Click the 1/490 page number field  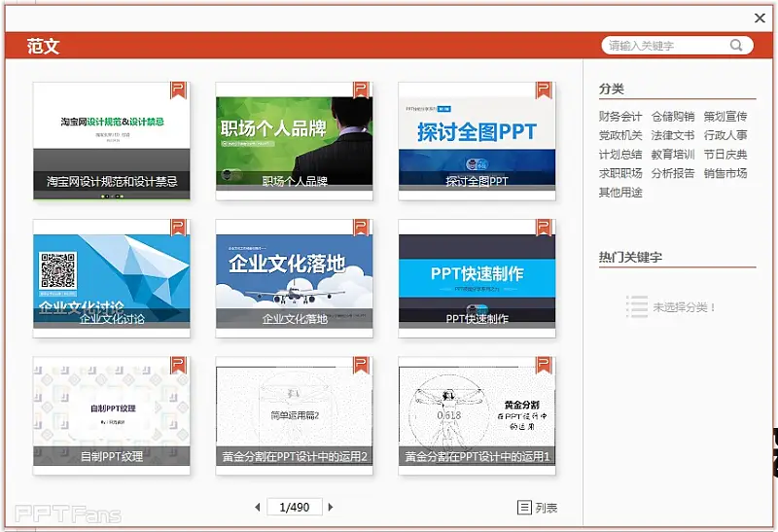coord(294,508)
